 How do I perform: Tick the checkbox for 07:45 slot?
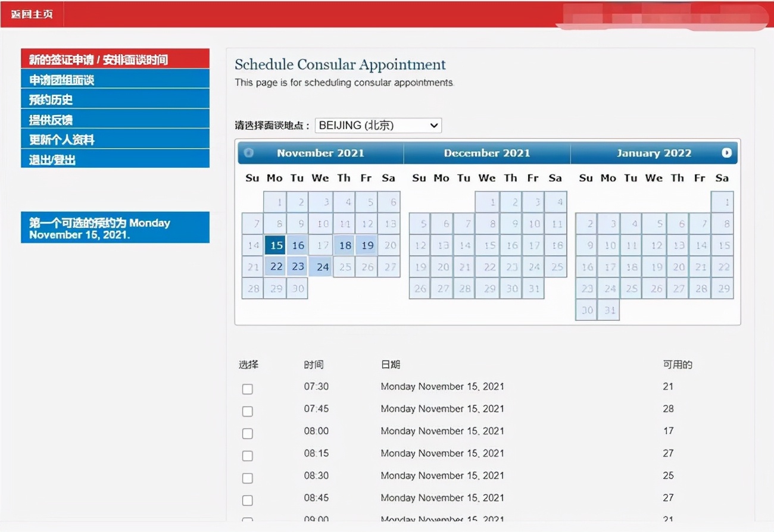click(x=248, y=412)
